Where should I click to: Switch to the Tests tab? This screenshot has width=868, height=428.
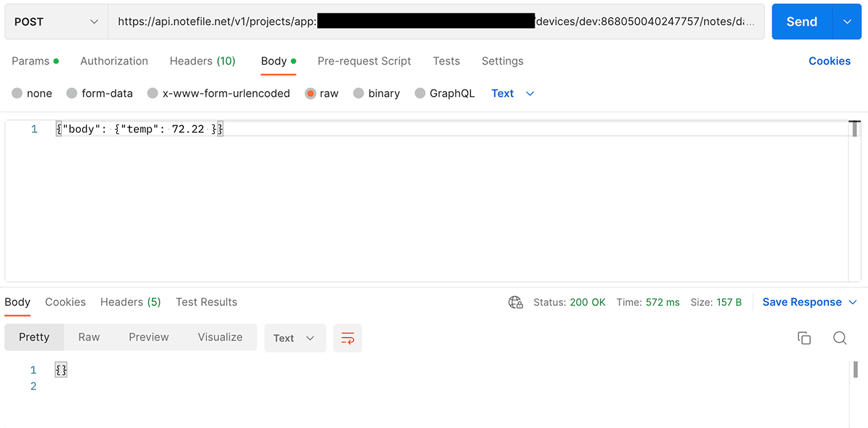coord(446,61)
